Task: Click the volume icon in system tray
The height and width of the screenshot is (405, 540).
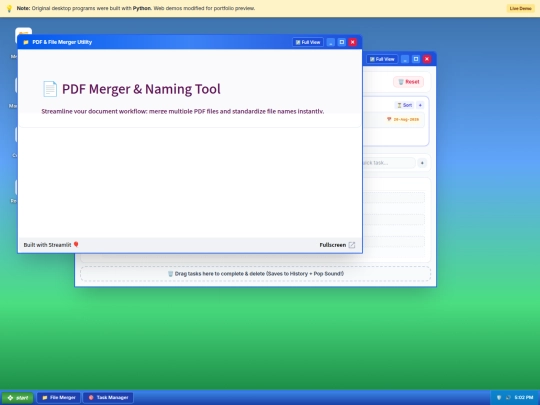Action: pos(508,397)
